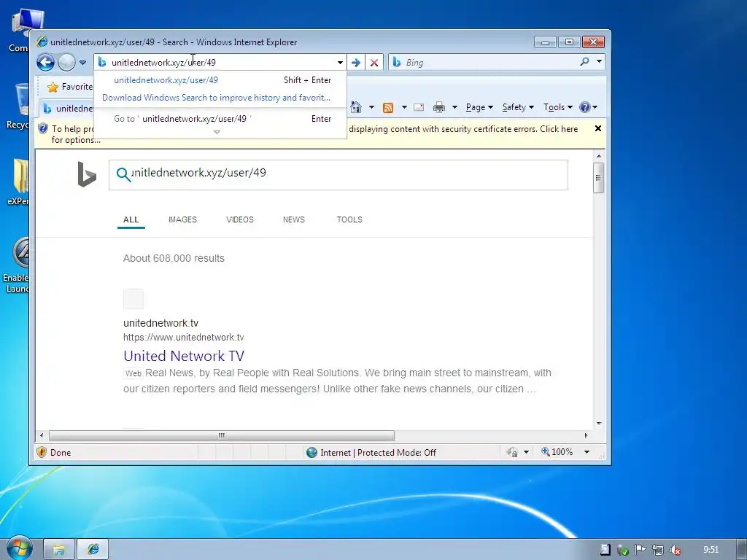Image resolution: width=747 pixels, height=560 pixels.
Task: Click 'Internet | Protected Mode: Off' status text
Action: tap(378, 452)
